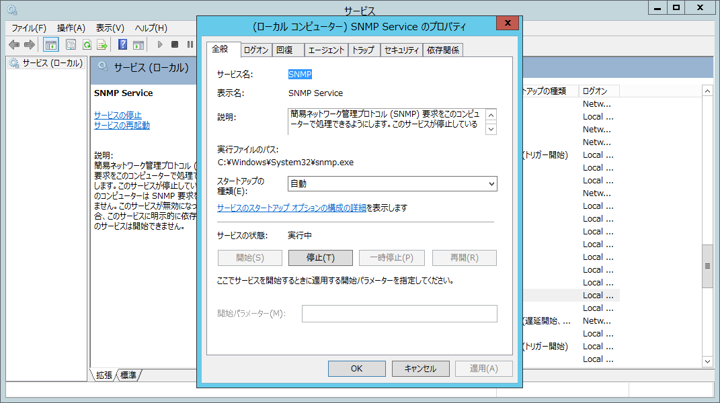Click the 再開(R) button
This screenshot has height=403, width=720.
464,258
